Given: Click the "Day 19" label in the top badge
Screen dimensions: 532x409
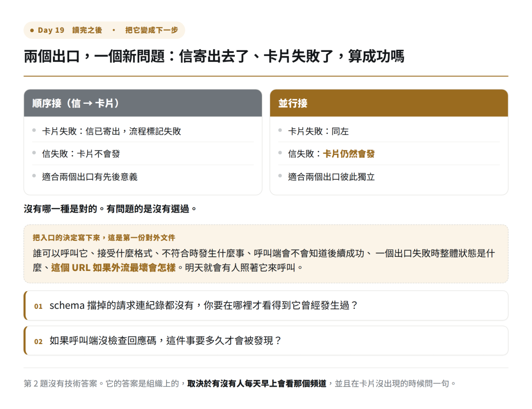Looking at the screenshot, I should pos(51,30).
